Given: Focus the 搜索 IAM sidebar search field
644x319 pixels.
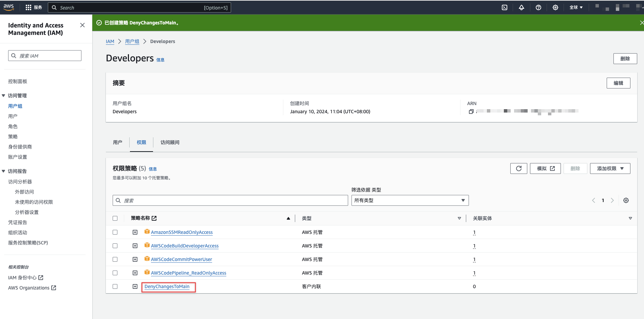Looking at the screenshot, I should tap(45, 56).
